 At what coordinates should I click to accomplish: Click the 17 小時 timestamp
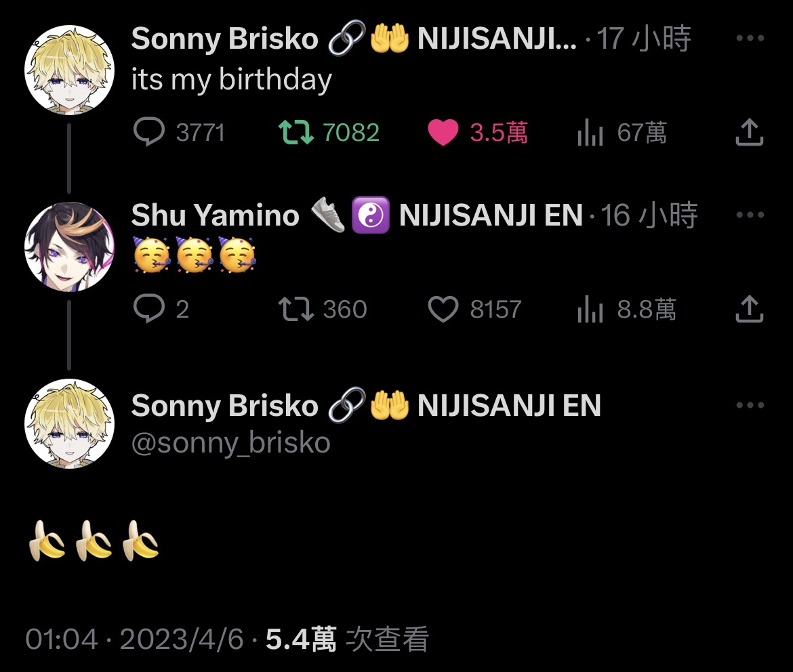[x=643, y=38]
